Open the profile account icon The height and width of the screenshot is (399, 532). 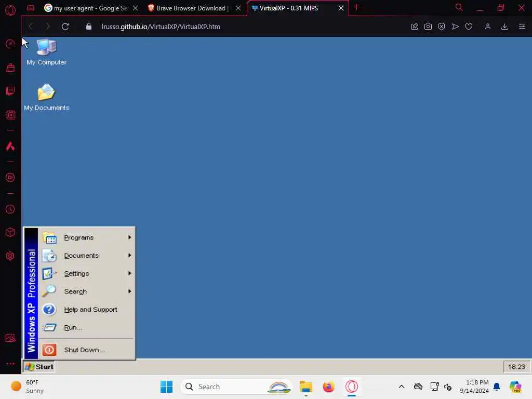[487, 26]
